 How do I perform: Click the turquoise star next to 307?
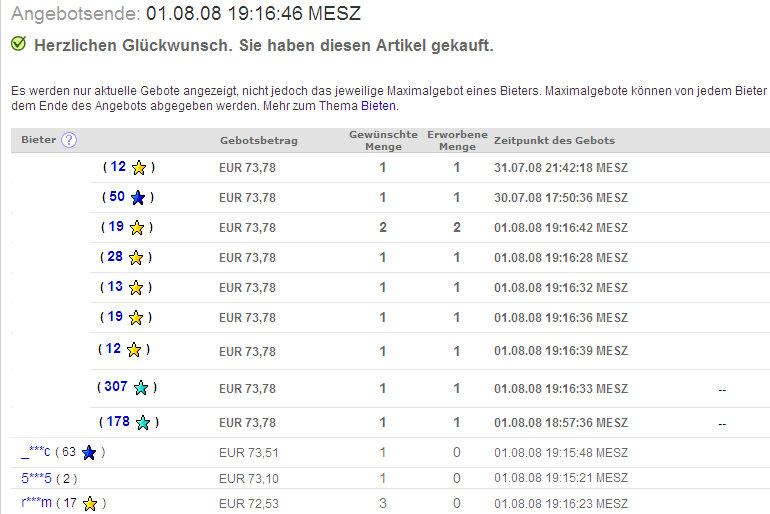pyautogui.click(x=141, y=388)
